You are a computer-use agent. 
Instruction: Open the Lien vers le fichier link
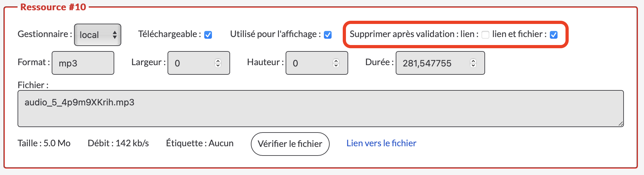381,143
